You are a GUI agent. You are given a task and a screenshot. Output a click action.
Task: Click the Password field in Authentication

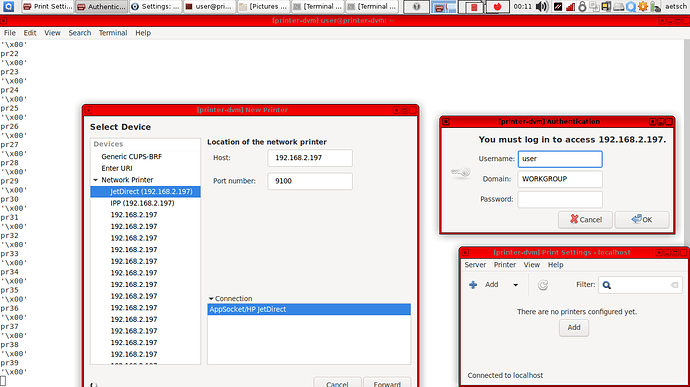(x=560, y=199)
